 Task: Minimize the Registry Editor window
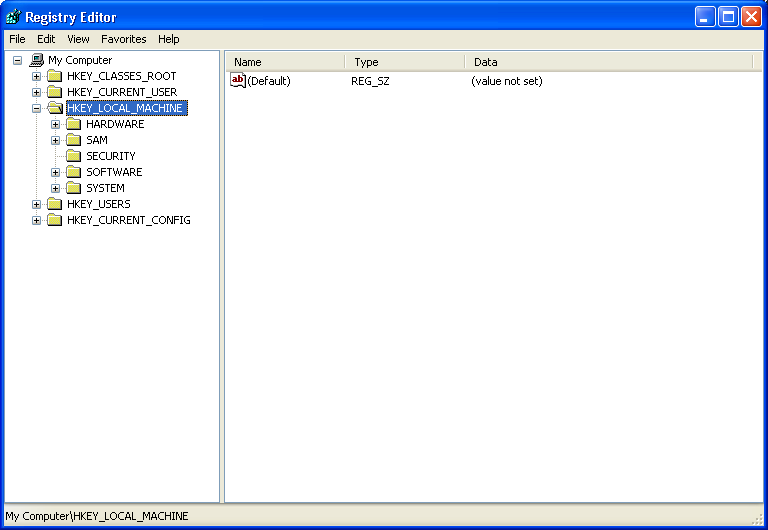click(x=705, y=17)
